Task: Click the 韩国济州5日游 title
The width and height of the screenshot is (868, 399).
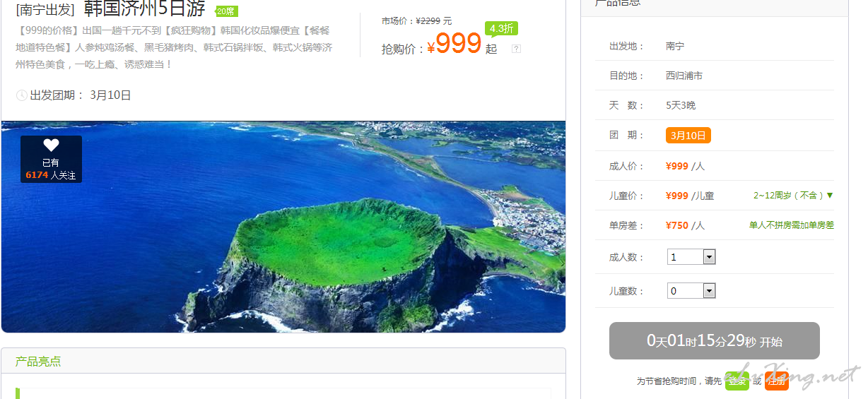Action: [x=145, y=9]
